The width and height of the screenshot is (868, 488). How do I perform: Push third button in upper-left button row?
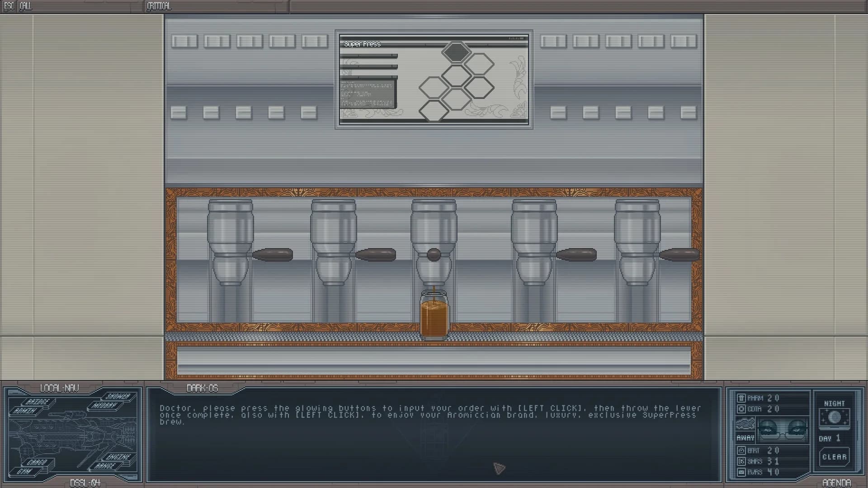250,42
